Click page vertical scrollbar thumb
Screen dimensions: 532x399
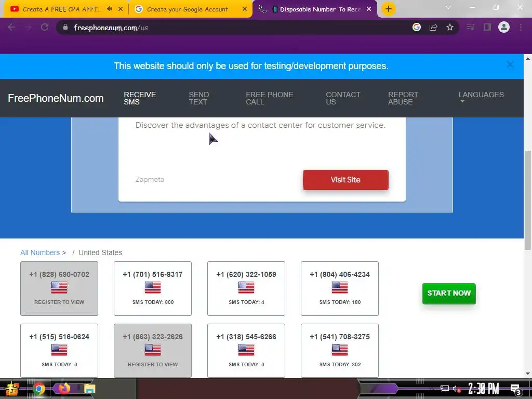click(x=528, y=200)
